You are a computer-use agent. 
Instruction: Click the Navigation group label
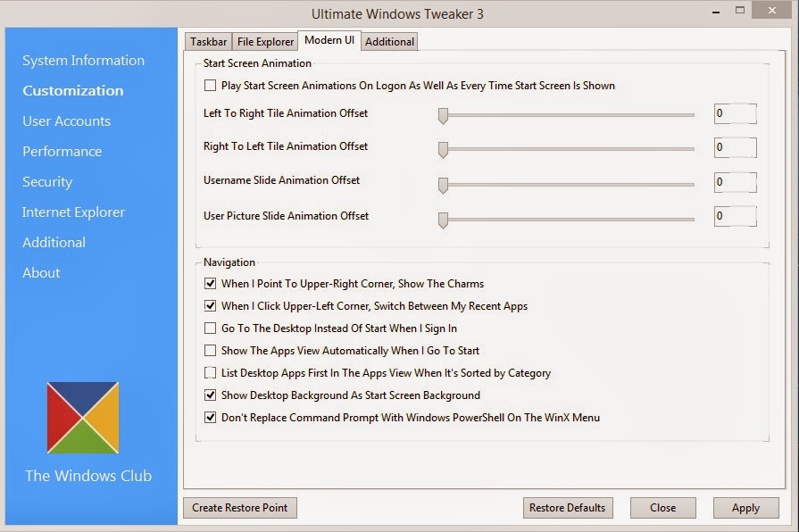click(x=229, y=262)
